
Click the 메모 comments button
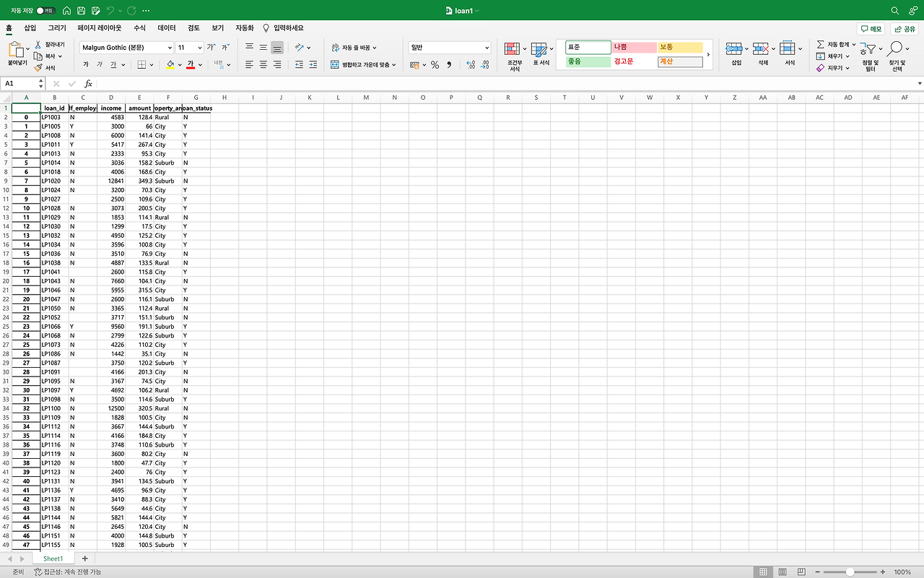(x=871, y=29)
